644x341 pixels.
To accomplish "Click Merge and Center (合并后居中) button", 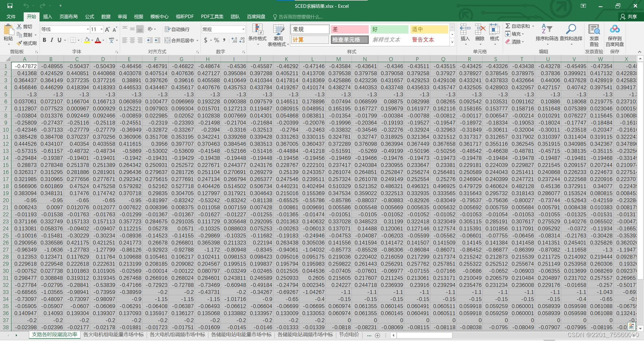I will point(180,40).
